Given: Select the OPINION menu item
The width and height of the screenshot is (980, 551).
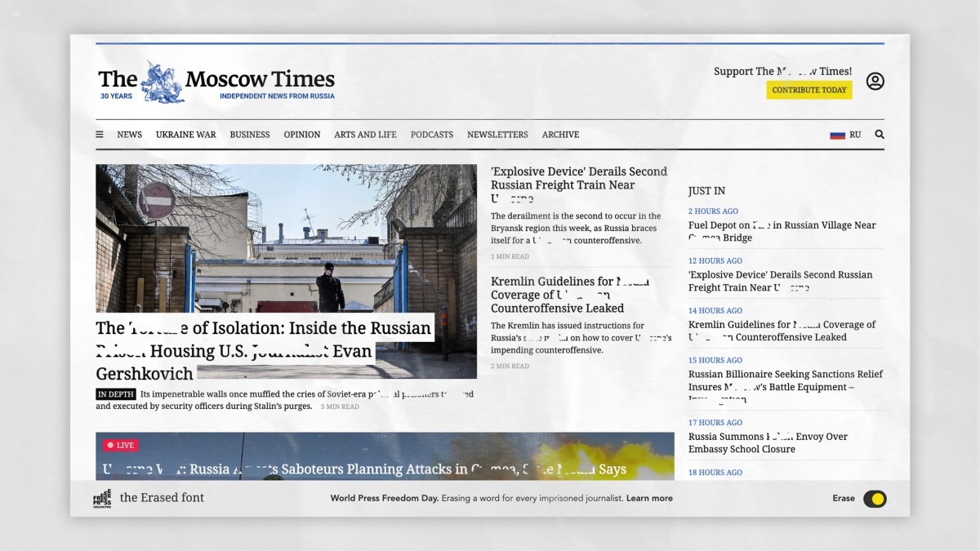Looking at the screenshot, I should pyautogui.click(x=302, y=135).
